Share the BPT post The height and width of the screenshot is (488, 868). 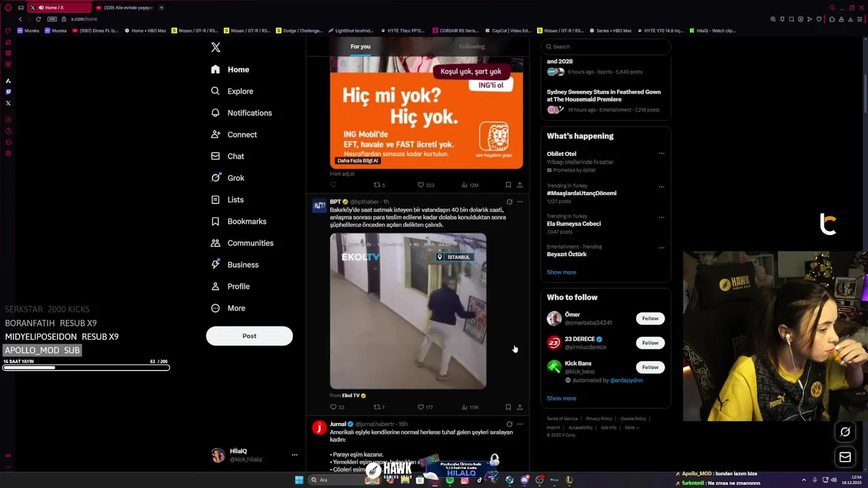click(x=519, y=407)
